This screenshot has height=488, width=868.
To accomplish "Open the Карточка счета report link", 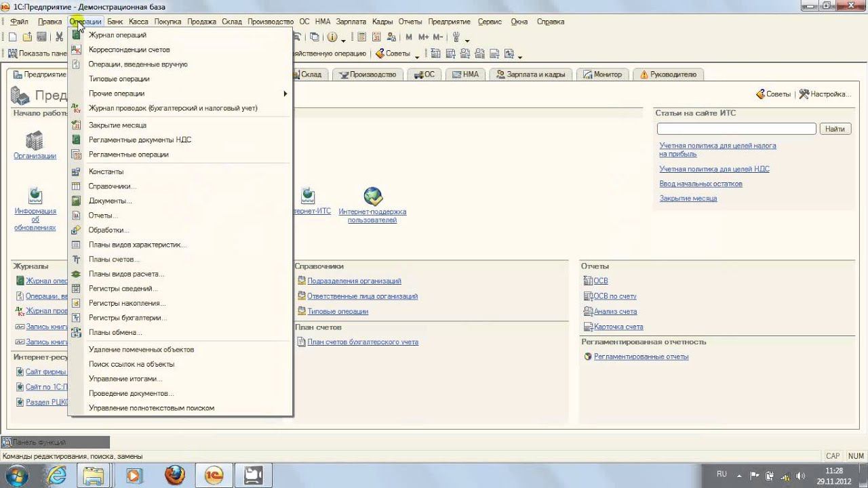I will [x=618, y=327].
